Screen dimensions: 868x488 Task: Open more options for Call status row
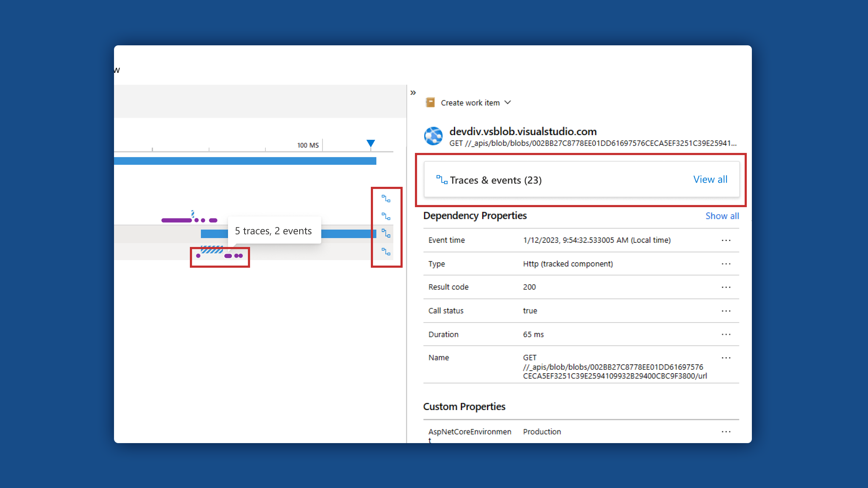pos(726,311)
